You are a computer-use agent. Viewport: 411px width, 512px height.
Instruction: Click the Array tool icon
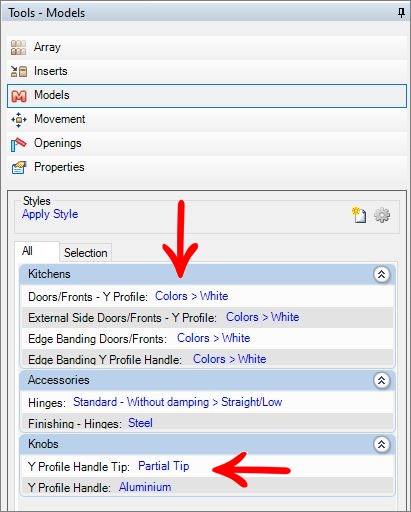tap(18, 48)
